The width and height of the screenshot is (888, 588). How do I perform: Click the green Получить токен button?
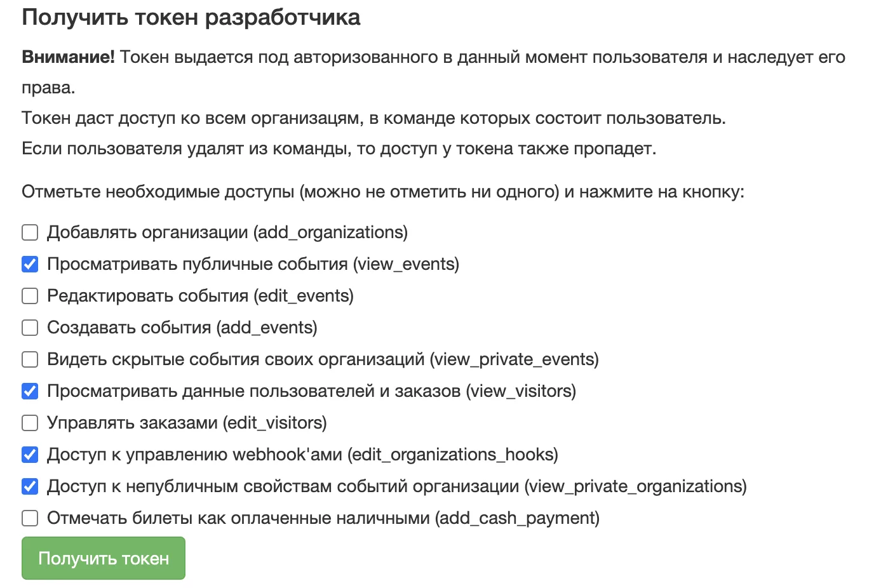coord(104,558)
